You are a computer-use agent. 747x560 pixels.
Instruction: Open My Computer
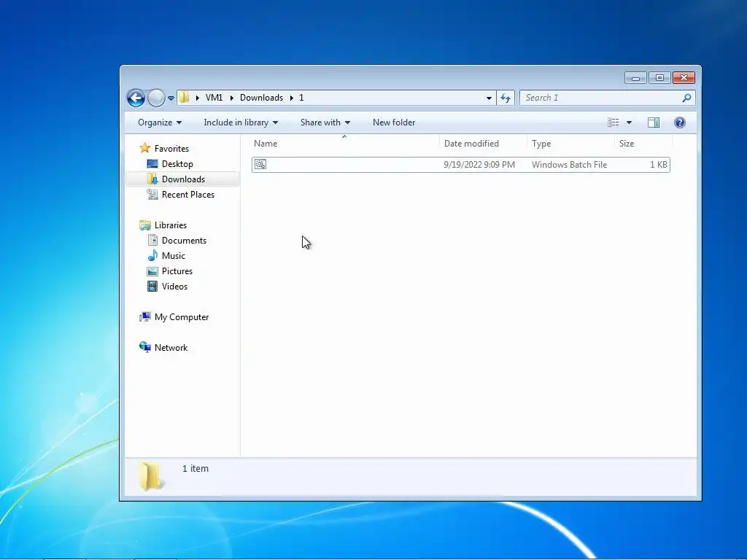click(182, 317)
